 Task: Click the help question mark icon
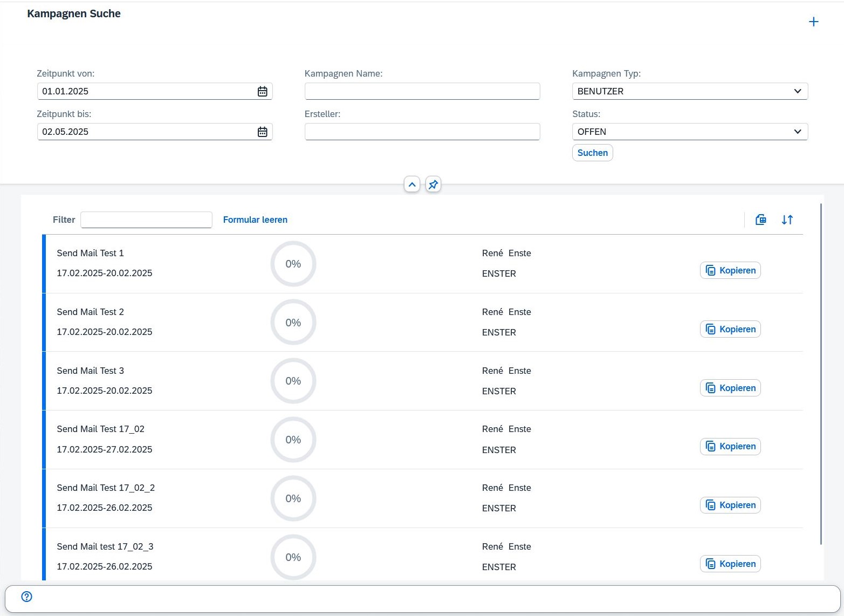26,596
